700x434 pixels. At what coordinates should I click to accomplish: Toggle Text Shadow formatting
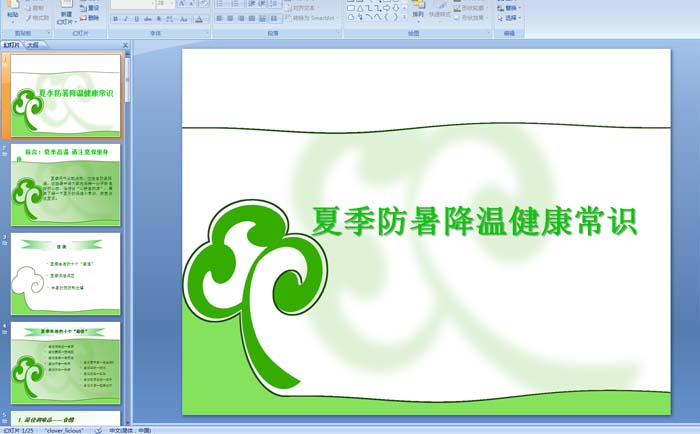[159, 19]
